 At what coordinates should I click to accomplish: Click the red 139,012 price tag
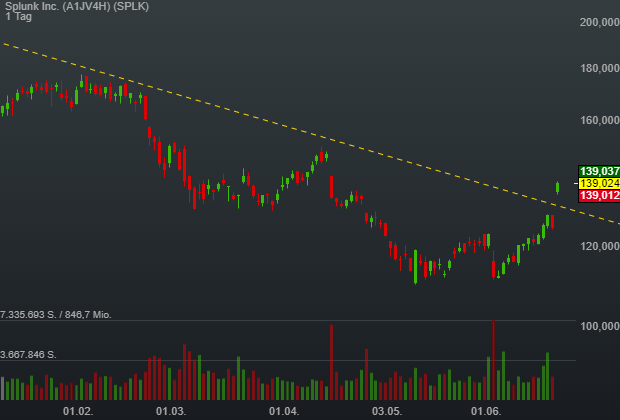[x=599, y=195]
